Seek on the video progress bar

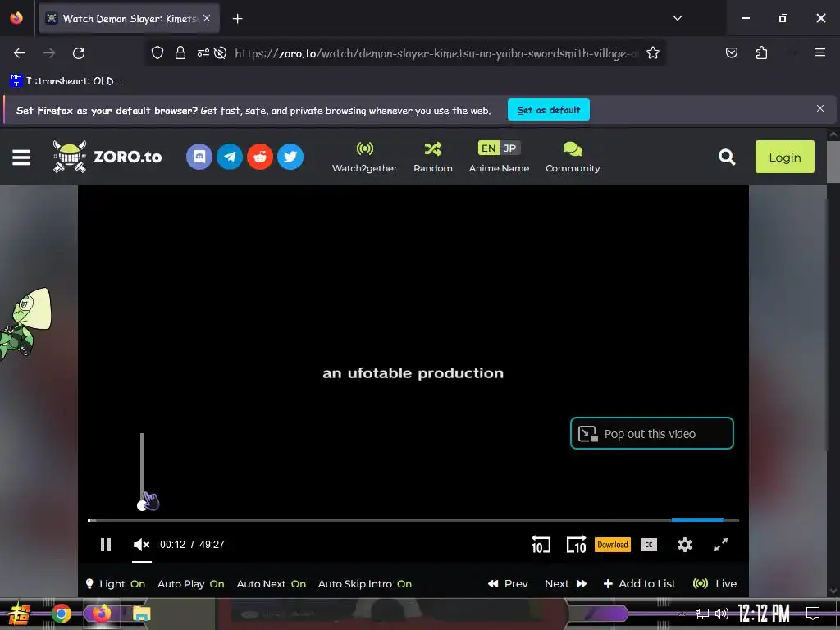click(413, 520)
